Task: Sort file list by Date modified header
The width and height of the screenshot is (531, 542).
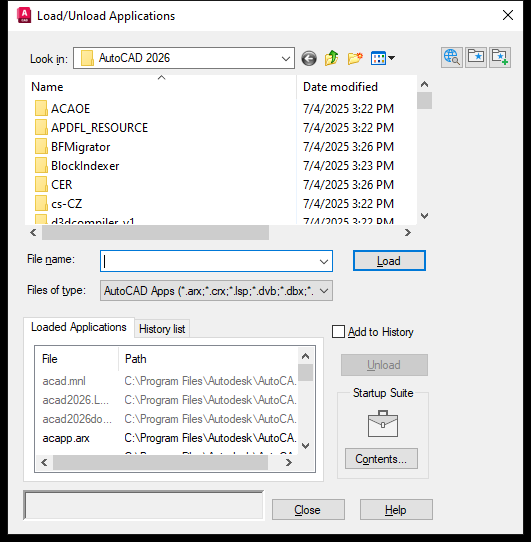Action: click(356, 86)
